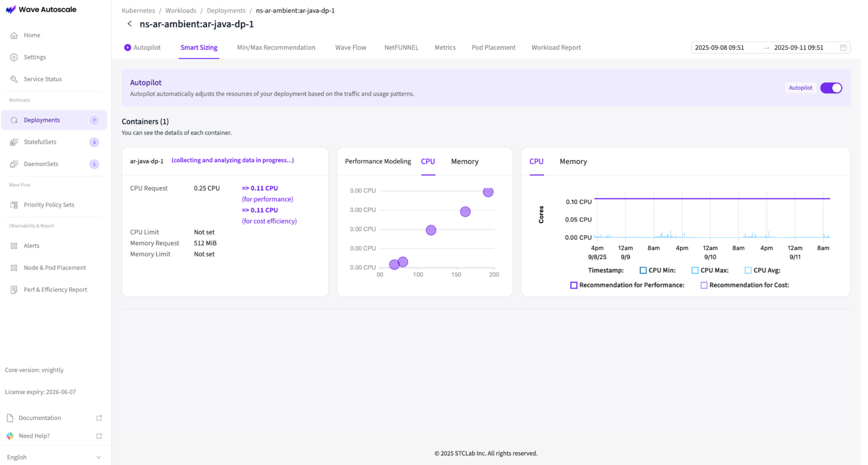
Task: Select Memory tab in Performance Modeling
Action: (x=465, y=161)
